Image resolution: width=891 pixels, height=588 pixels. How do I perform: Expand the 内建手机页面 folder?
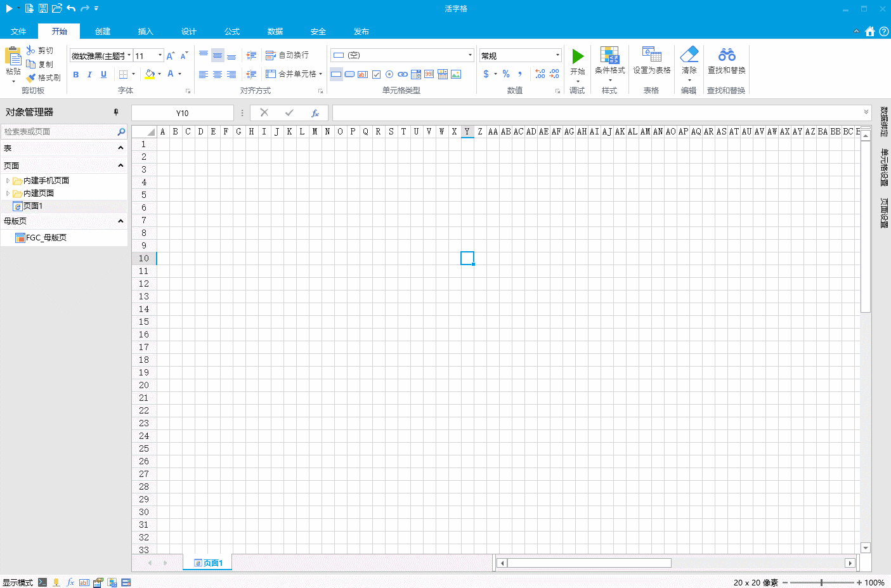pos(8,181)
